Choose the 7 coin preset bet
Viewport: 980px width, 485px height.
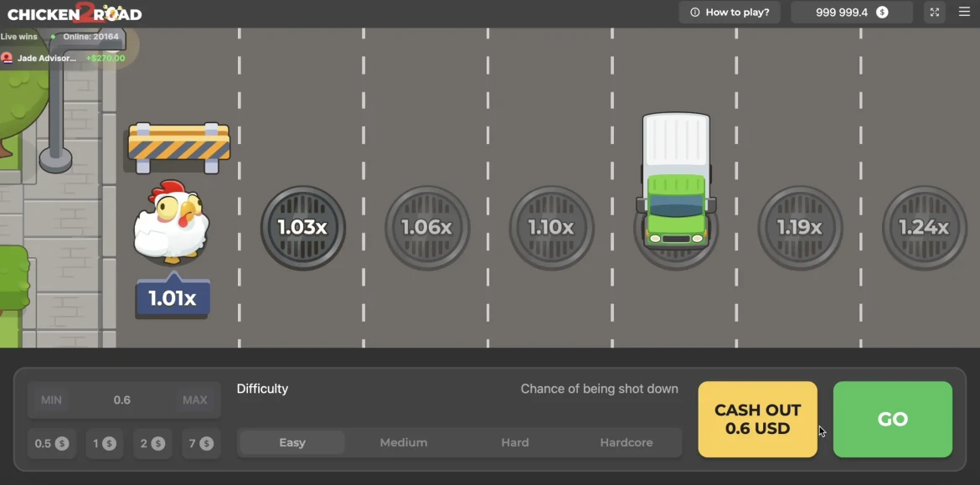pos(201,444)
